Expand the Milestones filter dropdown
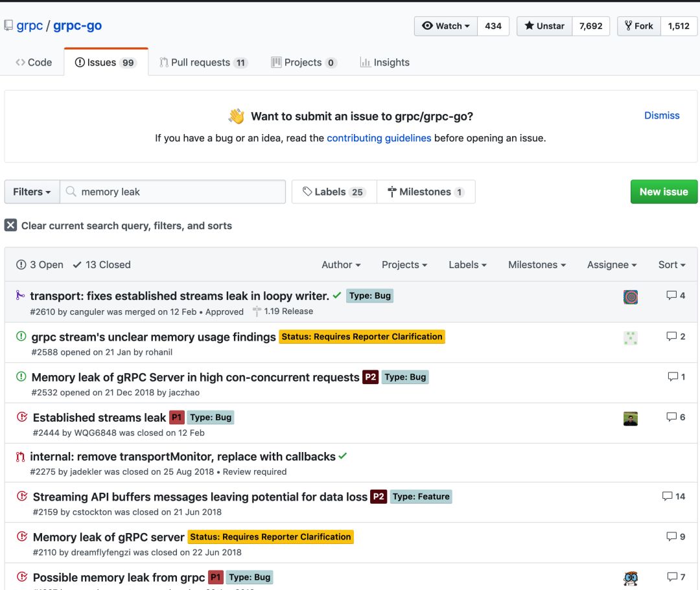This screenshot has width=700, height=590. [537, 265]
